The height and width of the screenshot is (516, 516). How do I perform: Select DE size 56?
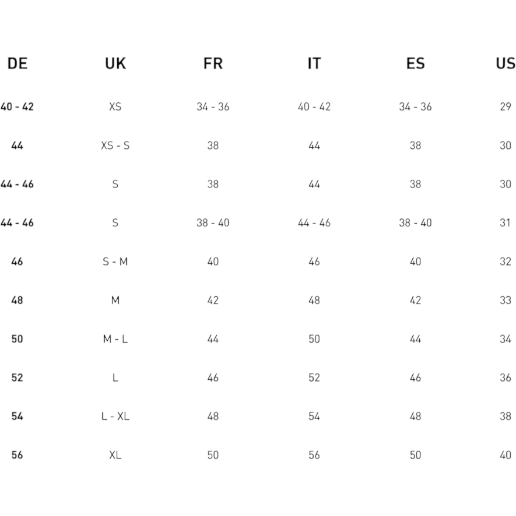(17, 455)
